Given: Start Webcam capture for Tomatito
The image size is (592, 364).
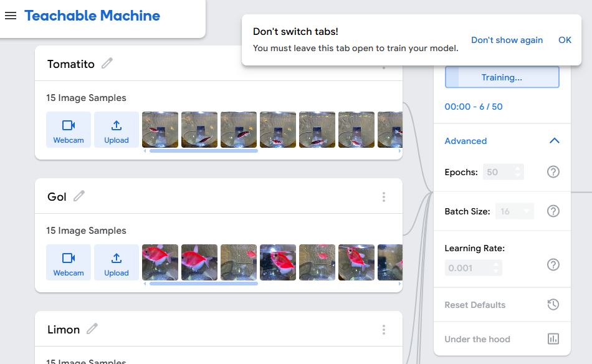Looking at the screenshot, I should (x=69, y=130).
